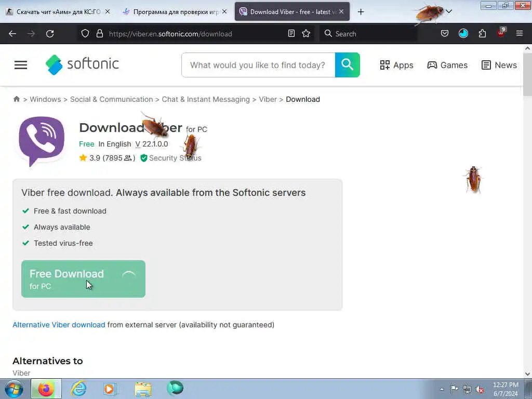
Task: Click the Free label under title
Action: (x=87, y=144)
